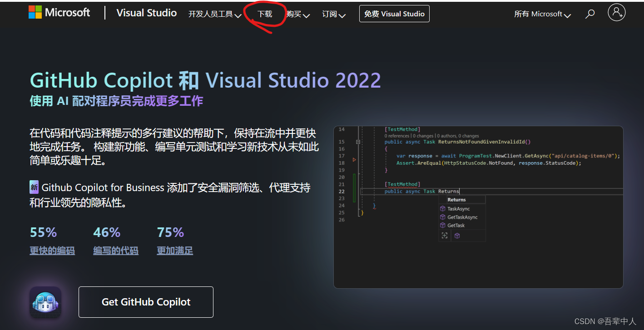Select GetTaskAsync in the suggestion list
The height and width of the screenshot is (330, 644).
coord(462,217)
